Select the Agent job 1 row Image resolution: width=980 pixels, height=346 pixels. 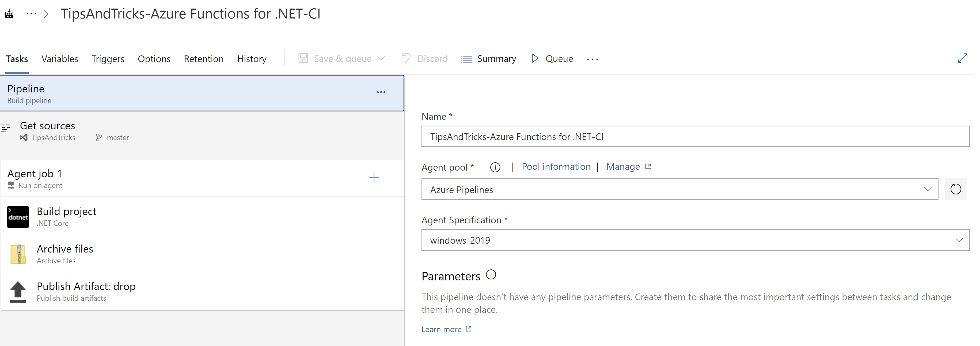pos(202,179)
